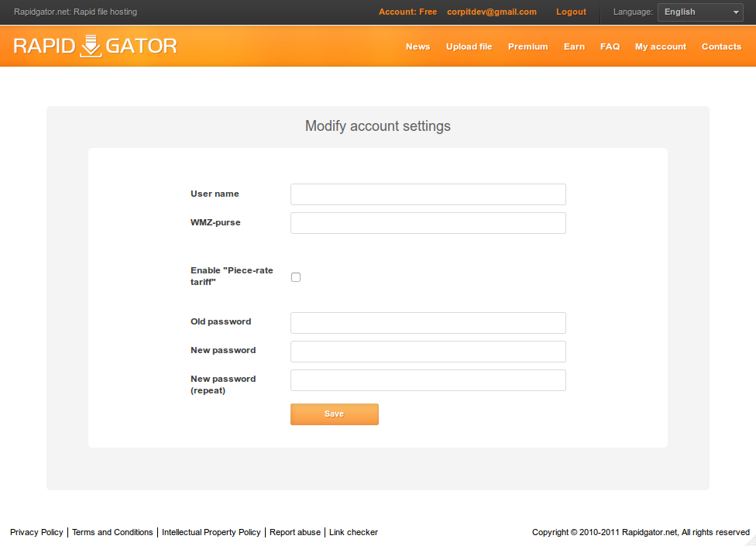Go to Upload file page
This screenshot has width=756, height=546.
[469, 46]
